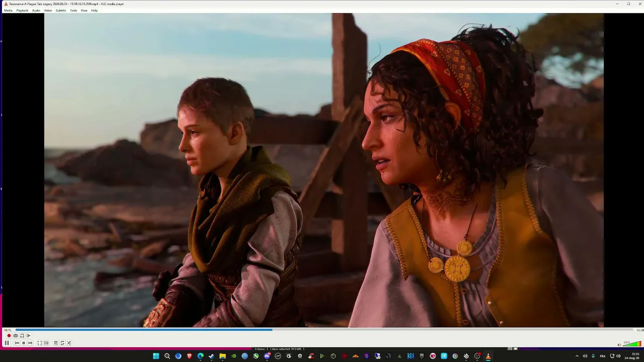
Task: Pause the video playback
Action: pos(7,343)
